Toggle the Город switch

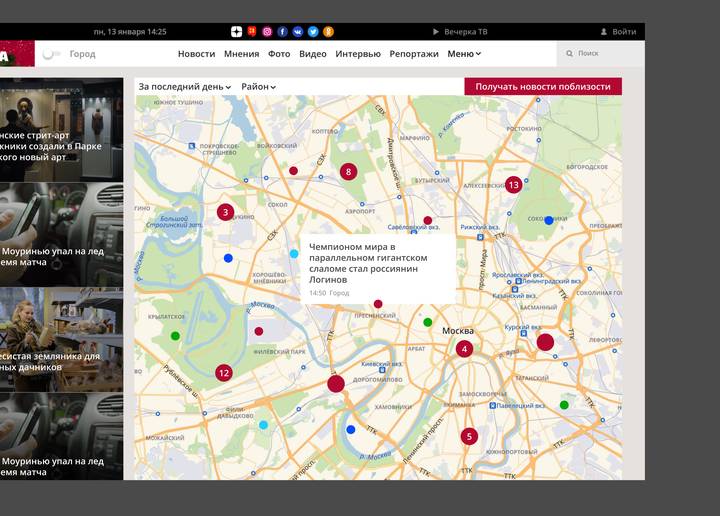click(51, 54)
